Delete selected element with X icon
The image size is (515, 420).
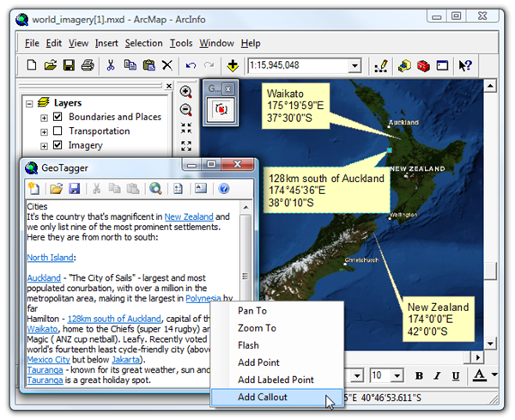click(x=167, y=65)
